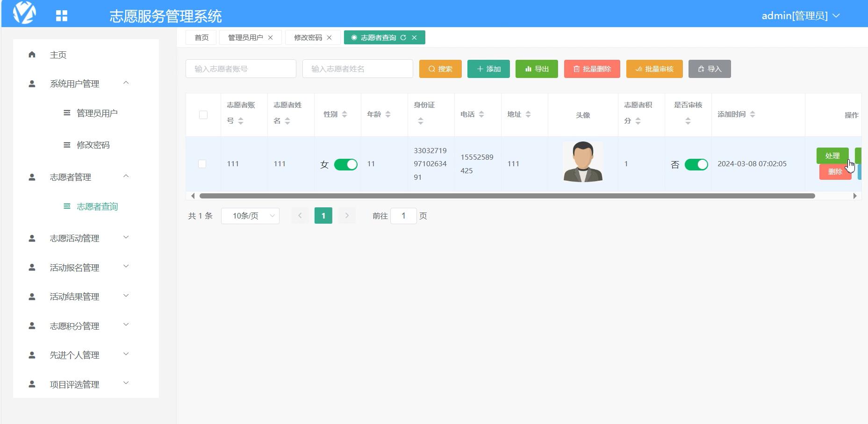
Task: Expand the 志愿活动管理 menu
Action: 126,238
